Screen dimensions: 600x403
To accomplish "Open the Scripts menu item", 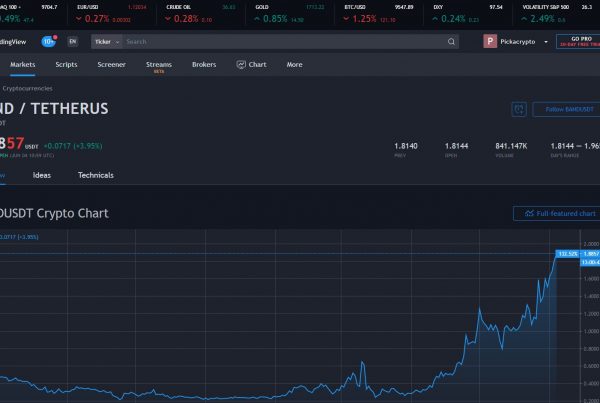I will (x=66, y=65).
